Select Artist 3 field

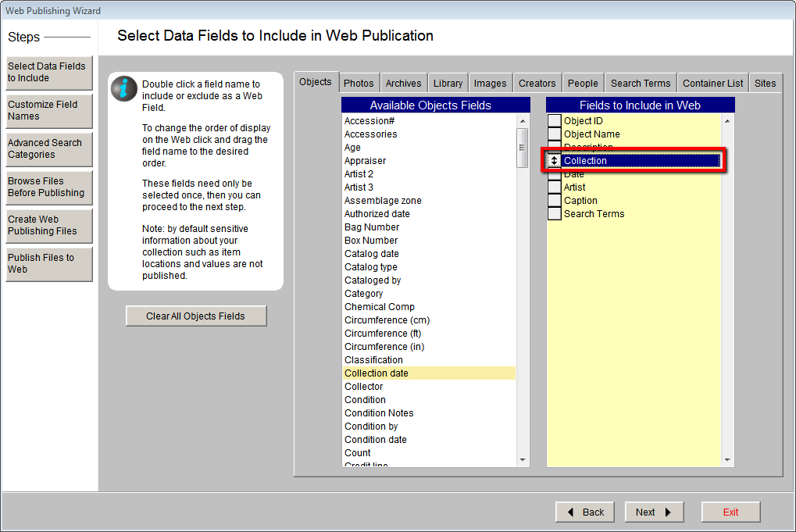430,187
